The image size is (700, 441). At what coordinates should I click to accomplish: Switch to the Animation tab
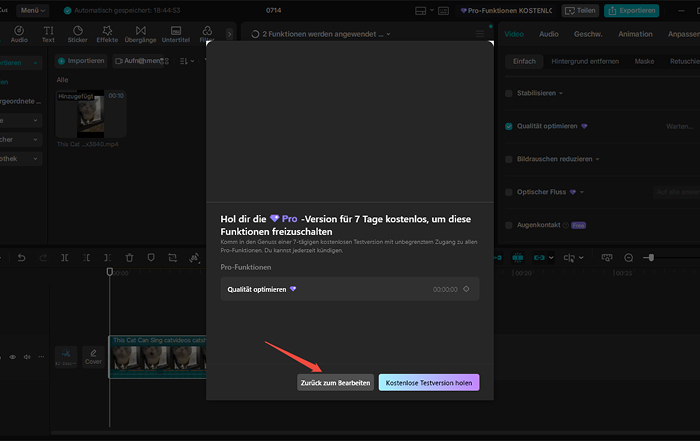[x=635, y=34]
